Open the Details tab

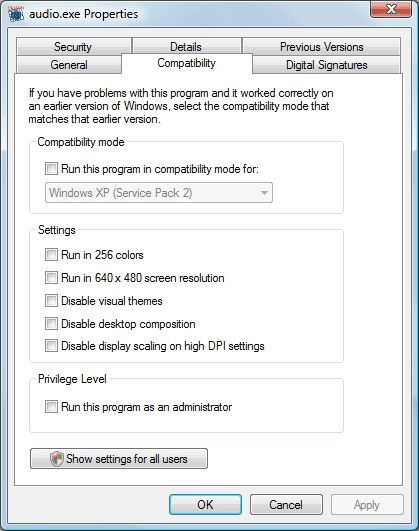[187, 46]
